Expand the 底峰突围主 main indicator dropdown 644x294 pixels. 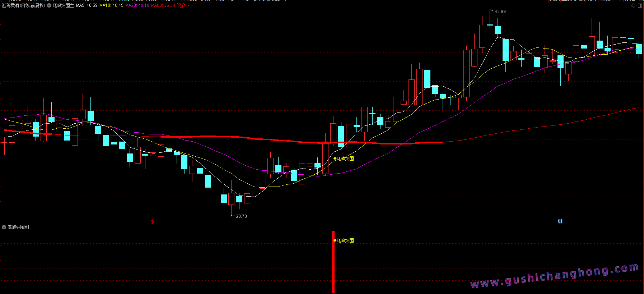49,6
